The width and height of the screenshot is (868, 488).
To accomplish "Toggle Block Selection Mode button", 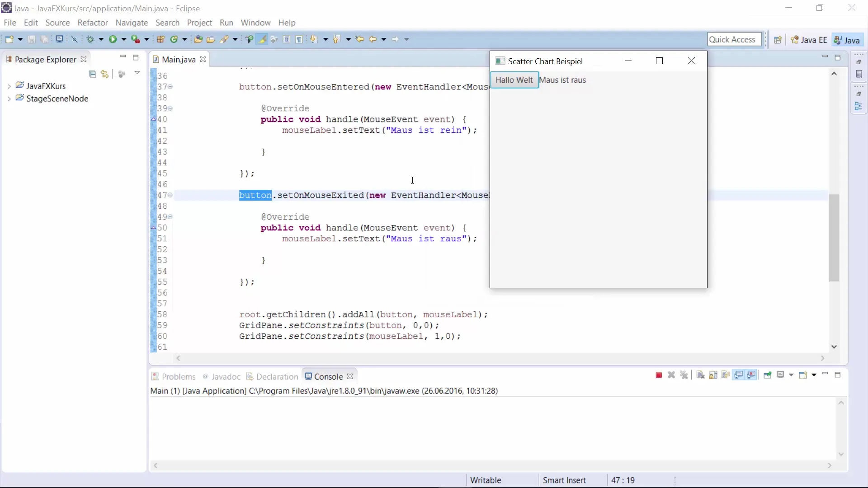I will coord(287,39).
